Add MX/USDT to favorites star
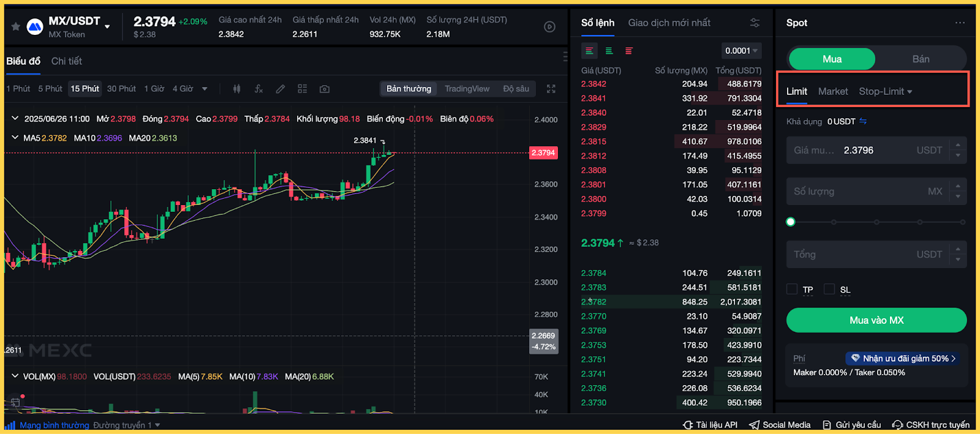Screen dimensions: 980x434 click(x=16, y=26)
